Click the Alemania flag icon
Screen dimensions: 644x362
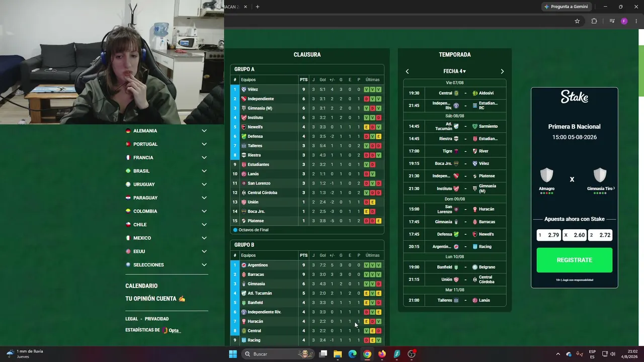(x=128, y=131)
